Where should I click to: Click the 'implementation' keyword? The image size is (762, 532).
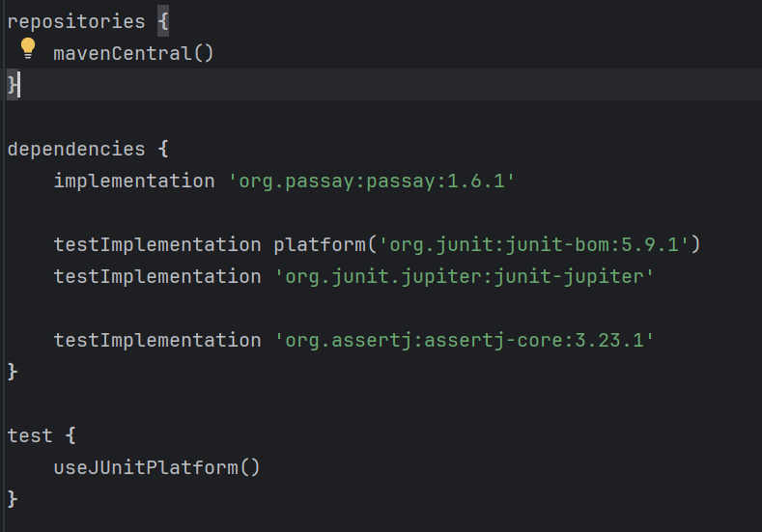point(134,182)
